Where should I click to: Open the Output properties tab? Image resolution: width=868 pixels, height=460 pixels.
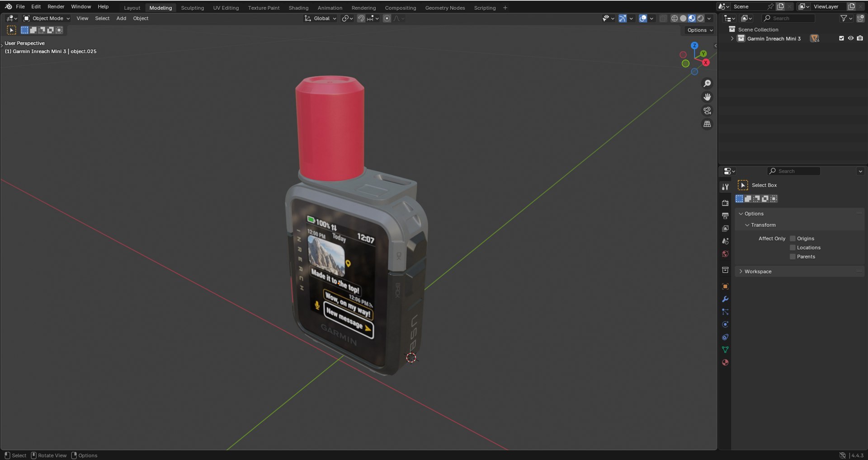[725, 216]
